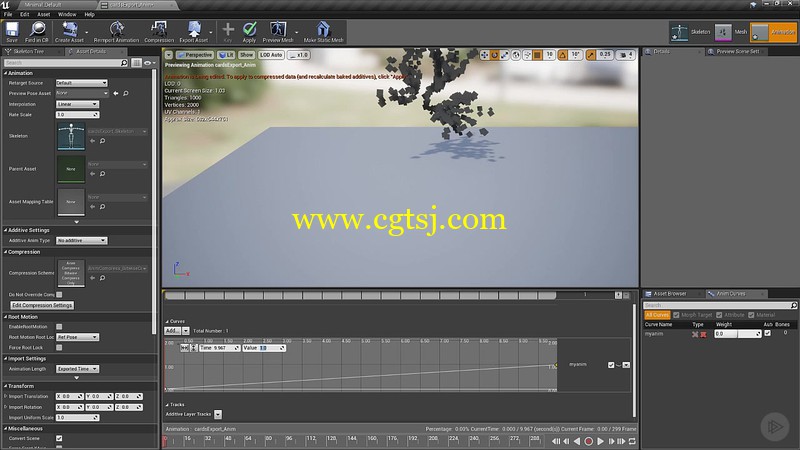The width and height of the screenshot is (800, 450).
Task: Click the play reverse button
Action: [577, 441]
